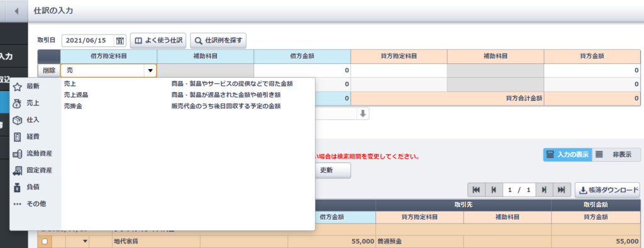Click the 貸方勘定科目 header in entry table

click(x=399, y=57)
